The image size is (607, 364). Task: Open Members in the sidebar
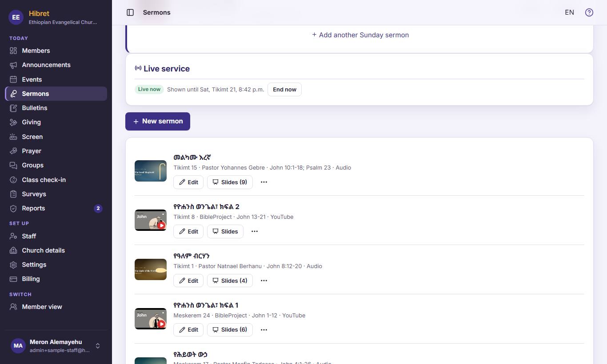coord(56,51)
